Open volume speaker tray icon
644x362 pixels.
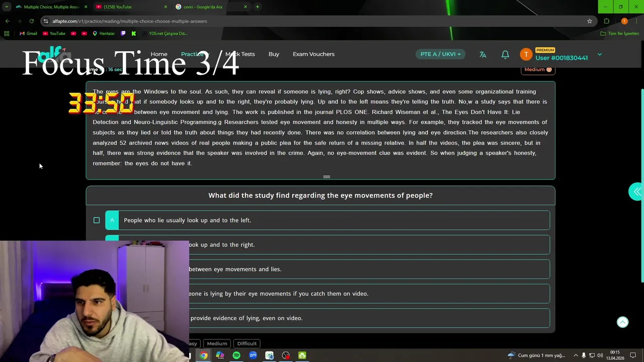tap(600, 355)
